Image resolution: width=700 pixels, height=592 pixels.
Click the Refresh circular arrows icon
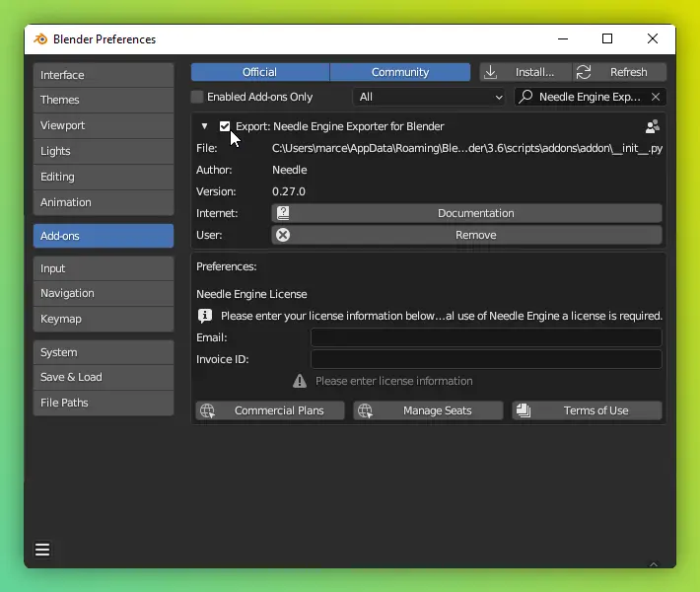(x=583, y=72)
